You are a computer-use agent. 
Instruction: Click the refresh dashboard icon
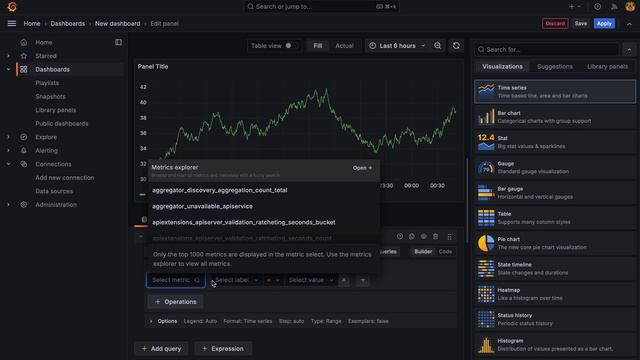[x=456, y=46]
